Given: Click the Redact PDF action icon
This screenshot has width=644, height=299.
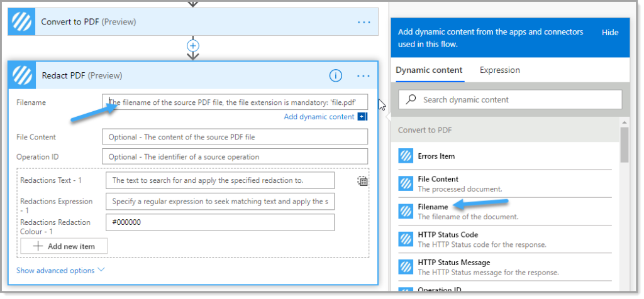Looking at the screenshot, I should coord(22,75).
